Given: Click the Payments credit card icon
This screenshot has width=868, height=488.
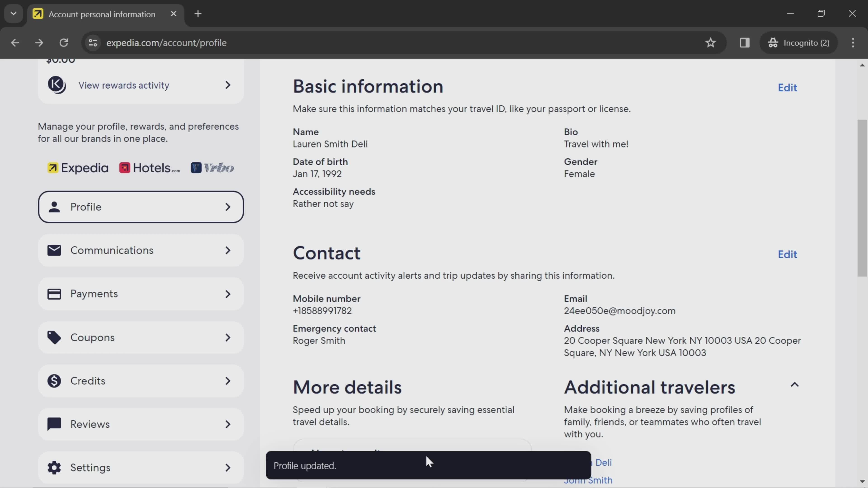Looking at the screenshot, I should (x=54, y=294).
